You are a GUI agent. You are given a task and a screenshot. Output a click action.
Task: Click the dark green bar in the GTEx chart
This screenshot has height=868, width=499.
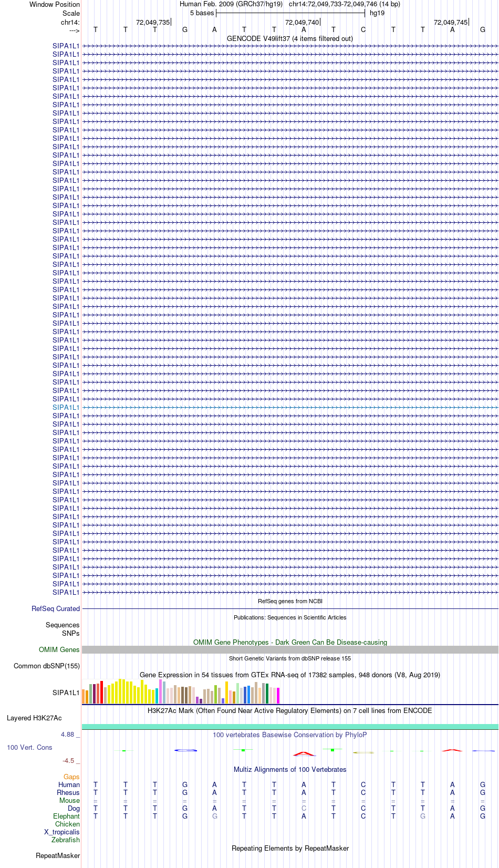(267, 694)
